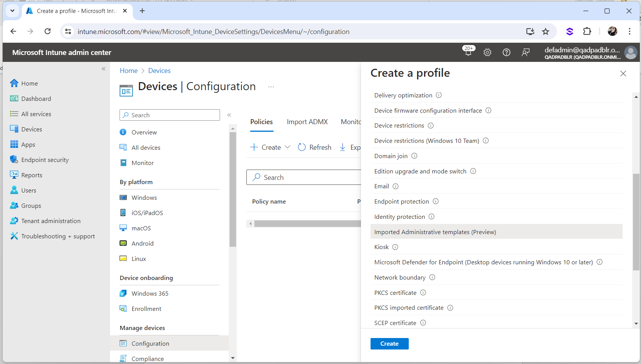Click info icon next to Delivery optimization
This screenshot has height=364, width=641.
(x=439, y=95)
